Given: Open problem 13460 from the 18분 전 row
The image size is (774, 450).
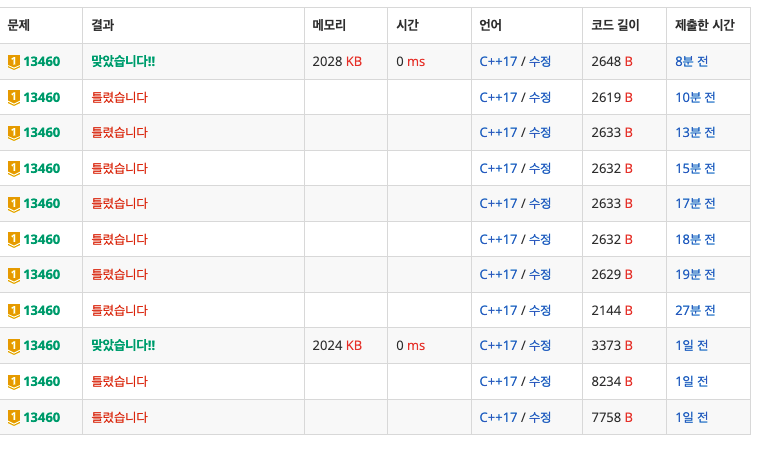Looking at the screenshot, I should click(x=42, y=240).
